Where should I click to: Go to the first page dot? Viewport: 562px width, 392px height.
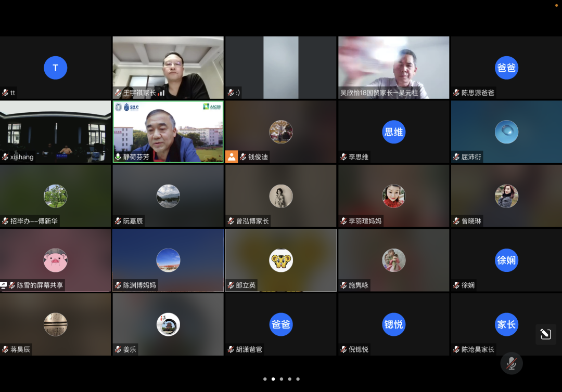tap(265, 379)
